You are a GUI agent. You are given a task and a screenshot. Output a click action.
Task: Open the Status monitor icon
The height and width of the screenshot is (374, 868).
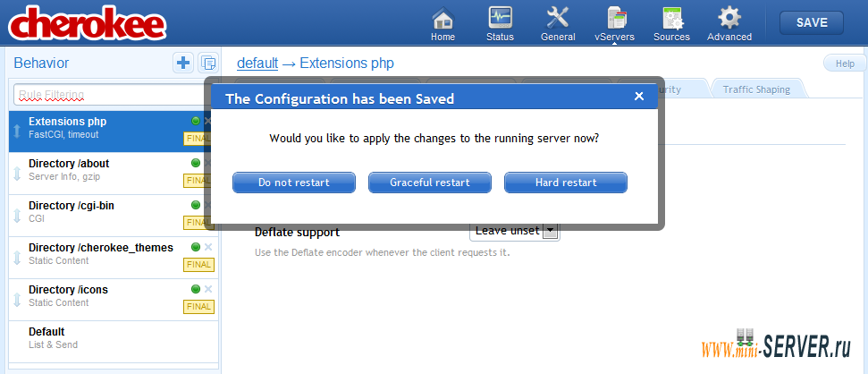(x=500, y=18)
